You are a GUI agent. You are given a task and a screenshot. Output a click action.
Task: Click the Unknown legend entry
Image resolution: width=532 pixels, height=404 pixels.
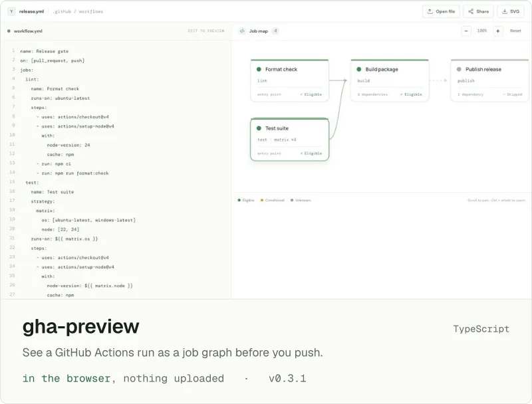tap(301, 200)
